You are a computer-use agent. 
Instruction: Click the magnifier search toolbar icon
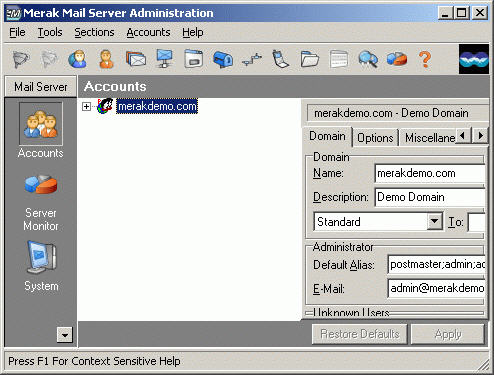(368, 59)
